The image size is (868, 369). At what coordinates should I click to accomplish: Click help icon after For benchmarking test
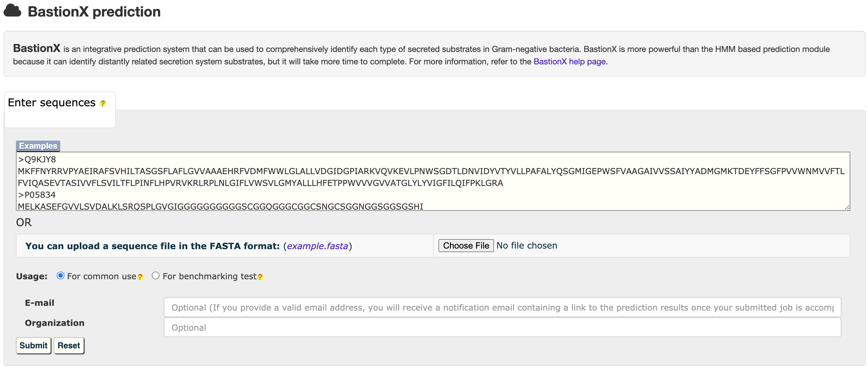pos(260,277)
